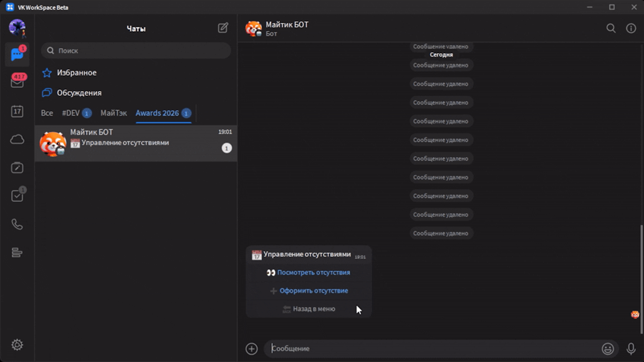Click the Поиск search field
This screenshot has width=644, height=362.
click(x=136, y=50)
